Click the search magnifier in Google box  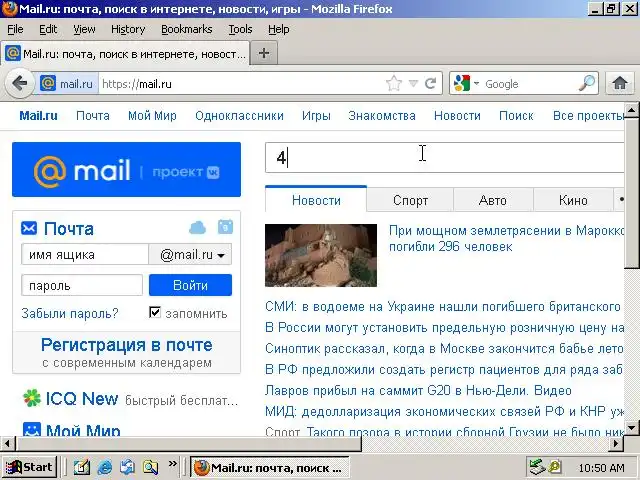tap(587, 83)
